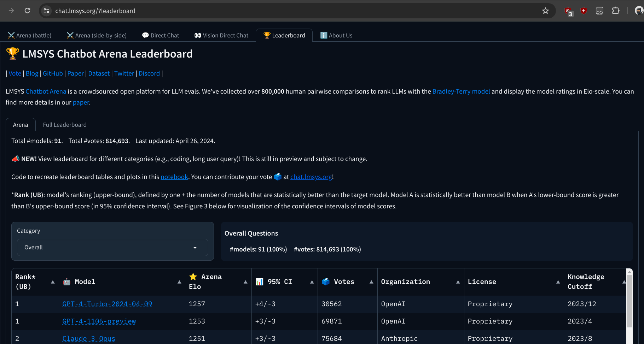Image resolution: width=644 pixels, height=344 pixels.
Task: Open the red shield plus extension icon
Action: 584,11
